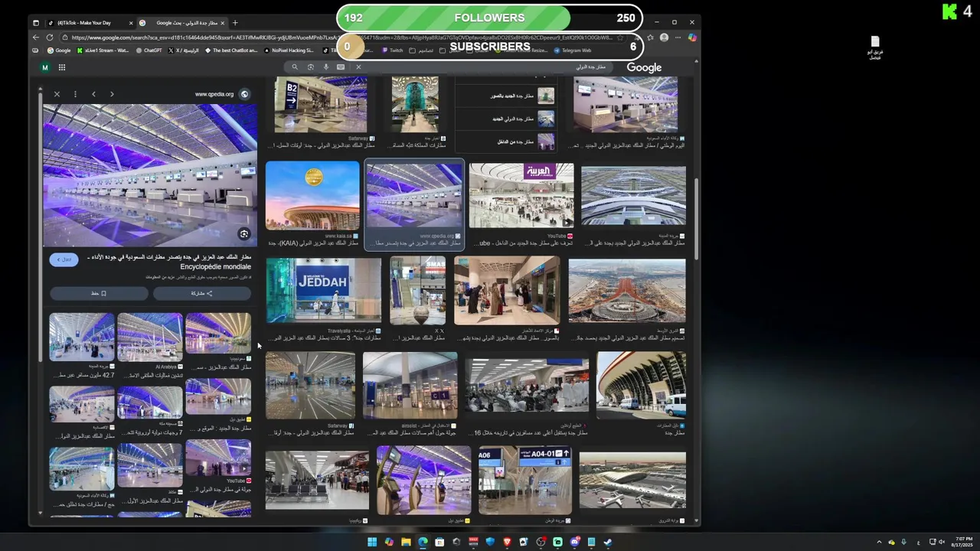Click the Google logo
Image resolution: width=980 pixels, height=551 pixels.
point(644,67)
